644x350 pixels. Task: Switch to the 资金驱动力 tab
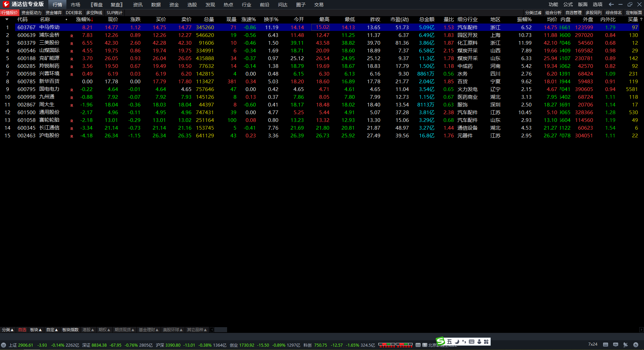32,12
